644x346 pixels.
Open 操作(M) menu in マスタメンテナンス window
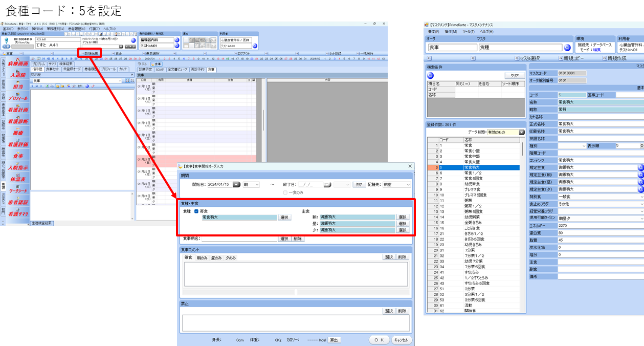451,32
